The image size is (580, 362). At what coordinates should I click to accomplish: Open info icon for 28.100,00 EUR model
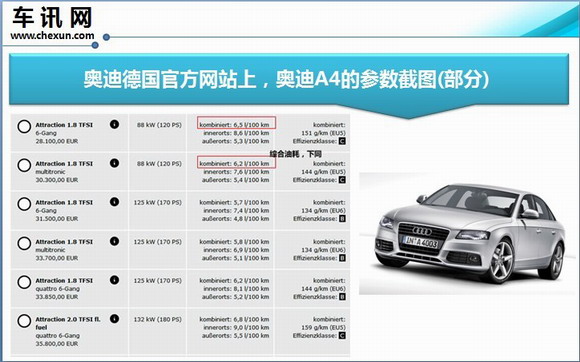coord(114,124)
